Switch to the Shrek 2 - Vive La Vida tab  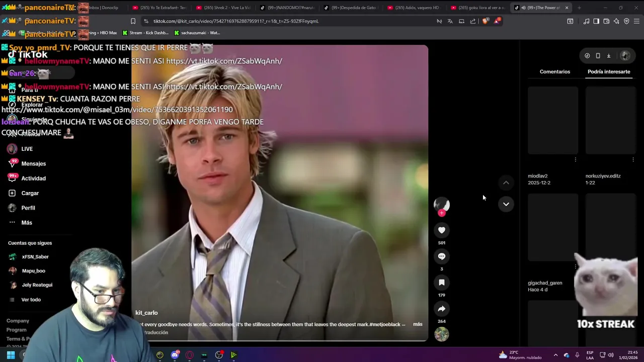pyautogui.click(x=223, y=8)
